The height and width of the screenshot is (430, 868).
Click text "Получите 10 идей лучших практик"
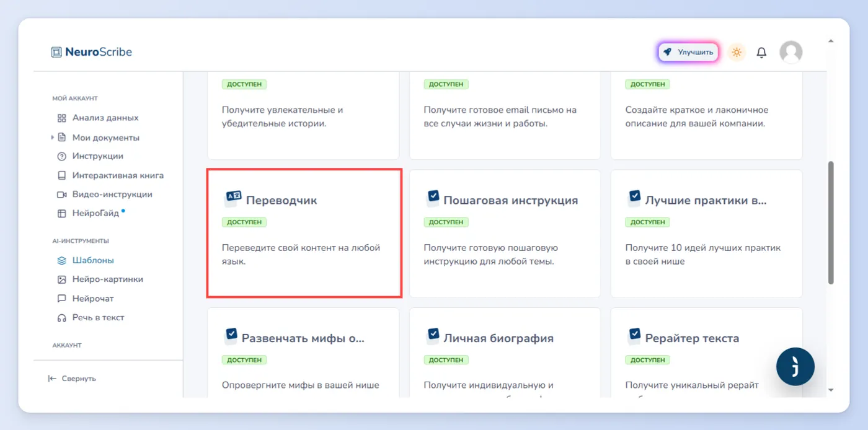pyautogui.click(x=703, y=248)
